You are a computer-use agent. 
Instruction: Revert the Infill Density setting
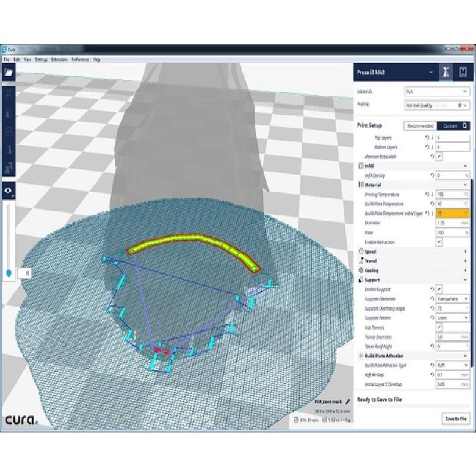pyautogui.click(x=432, y=176)
